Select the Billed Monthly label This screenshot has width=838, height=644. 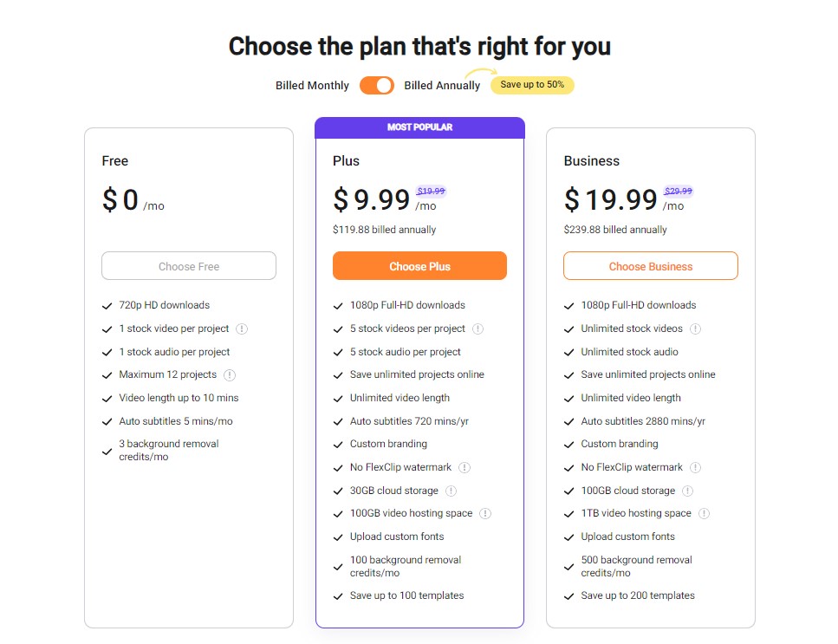(312, 86)
